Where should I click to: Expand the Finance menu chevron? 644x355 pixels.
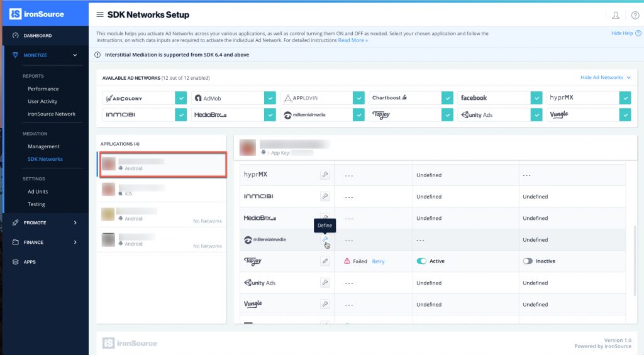(x=75, y=242)
